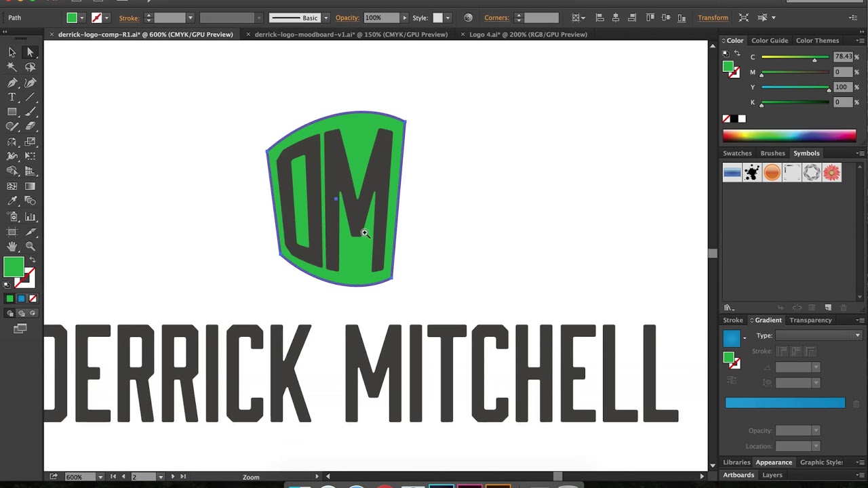This screenshot has height=488, width=868.
Task: Click the Recolor Artwork wheel icon
Action: coord(468,18)
